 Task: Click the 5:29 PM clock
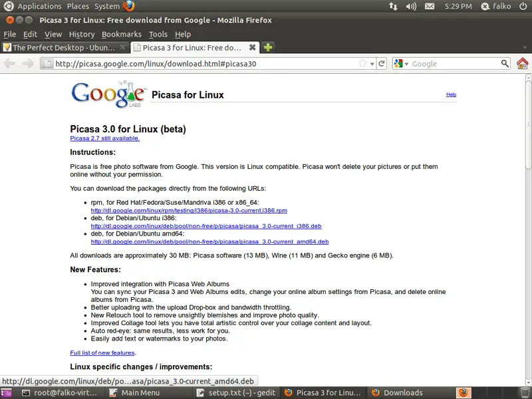458,6
